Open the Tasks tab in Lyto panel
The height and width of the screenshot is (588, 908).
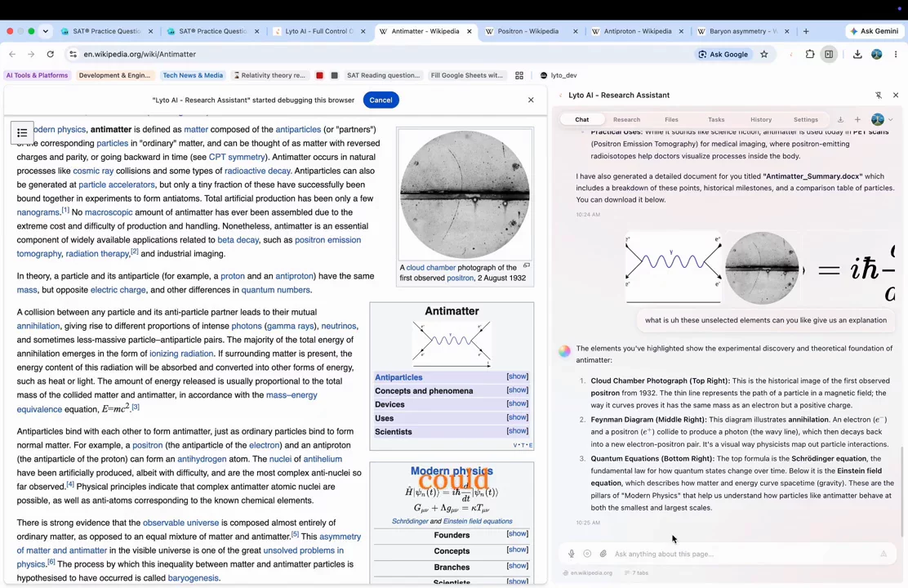tap(716, 119)
